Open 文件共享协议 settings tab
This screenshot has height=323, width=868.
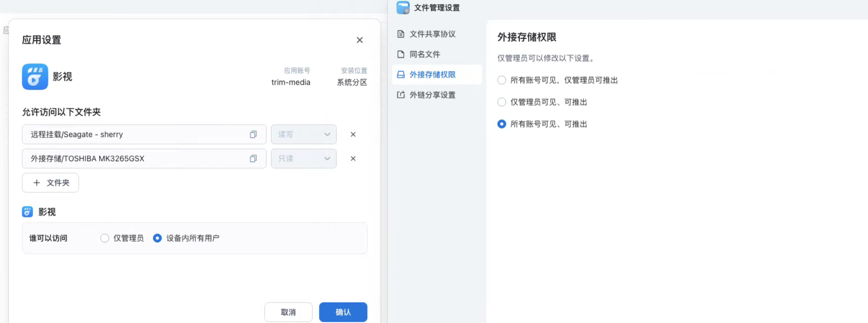(437, 34)
